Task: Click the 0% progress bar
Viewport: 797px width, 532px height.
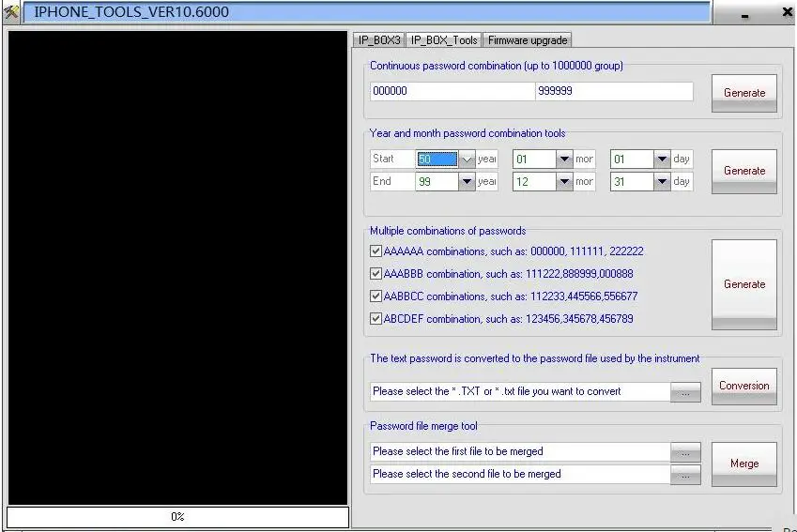Action: click(178, 517)
